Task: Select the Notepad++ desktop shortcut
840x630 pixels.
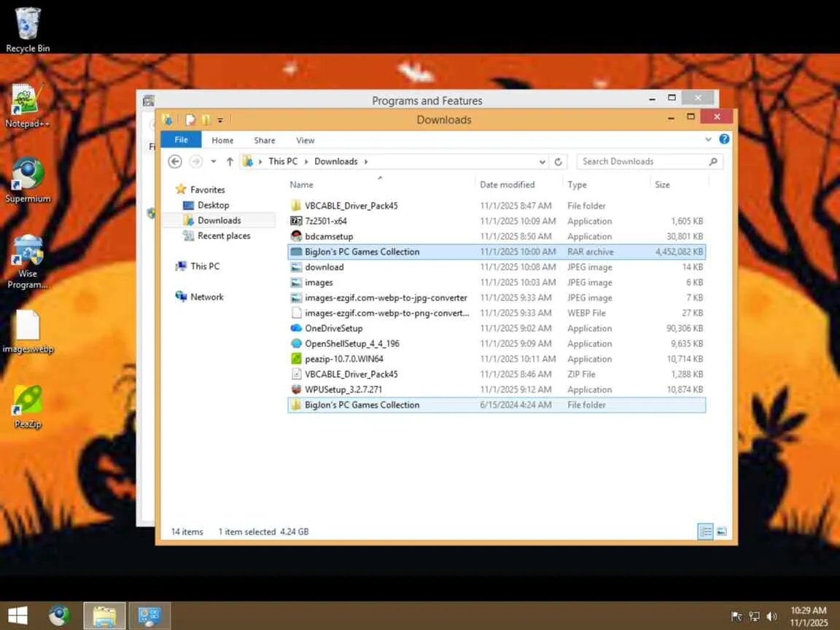Action: [27, 106]
